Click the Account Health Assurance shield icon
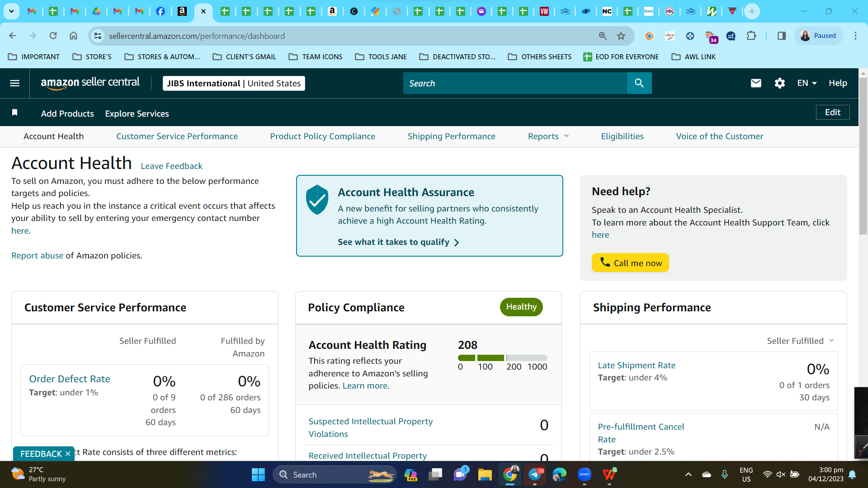The height and width of the screenshot is (488, 868). pos(317,199)
